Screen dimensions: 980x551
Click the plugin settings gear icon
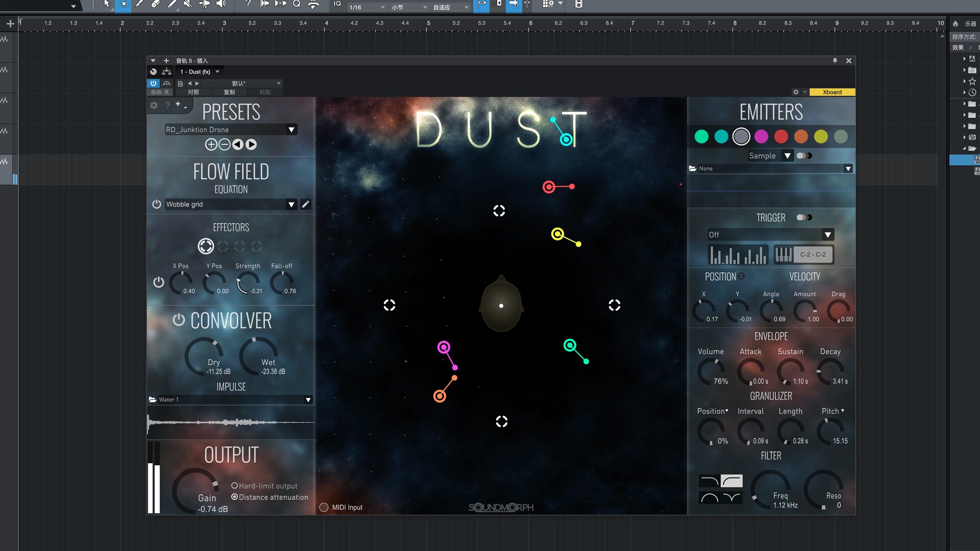point(154,106)
